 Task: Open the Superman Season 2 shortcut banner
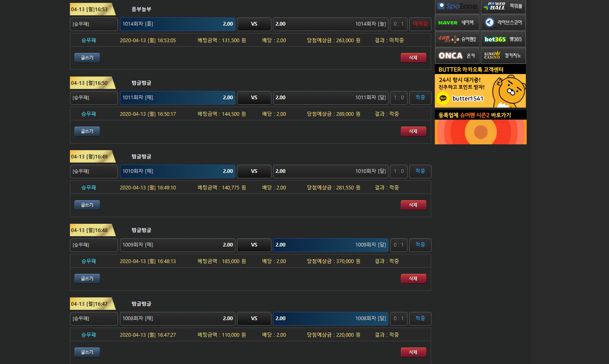click(480, 127)
